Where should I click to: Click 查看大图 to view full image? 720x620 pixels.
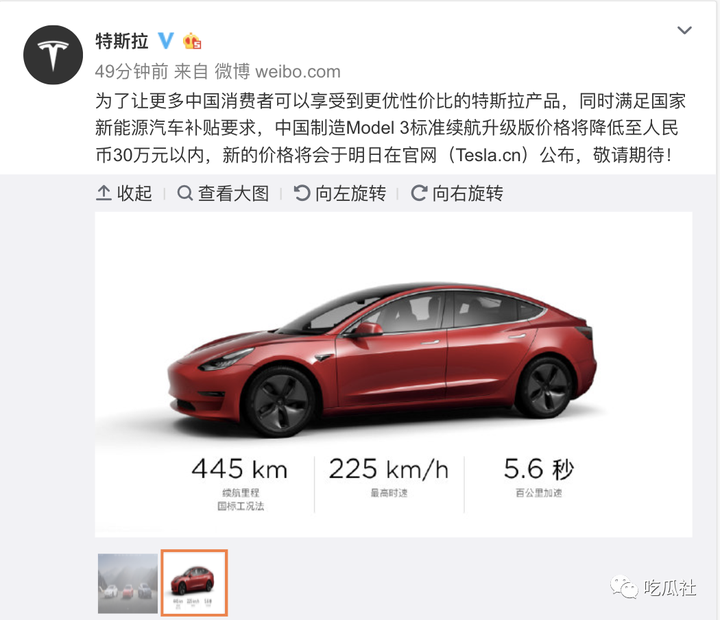pyautogui.click(x=223, y=193)
